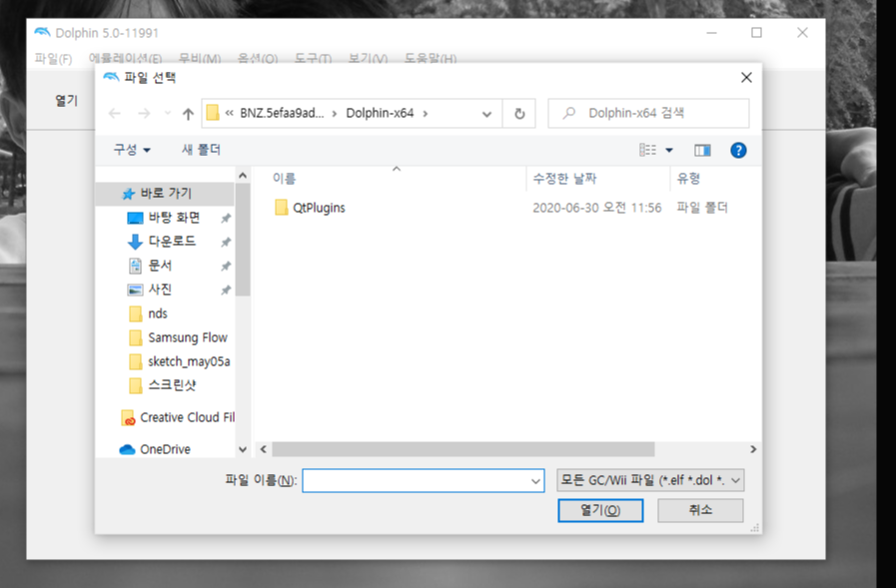Click the 열기(O) open button
This screenshot has width=896, height=588.
(600, 510)
